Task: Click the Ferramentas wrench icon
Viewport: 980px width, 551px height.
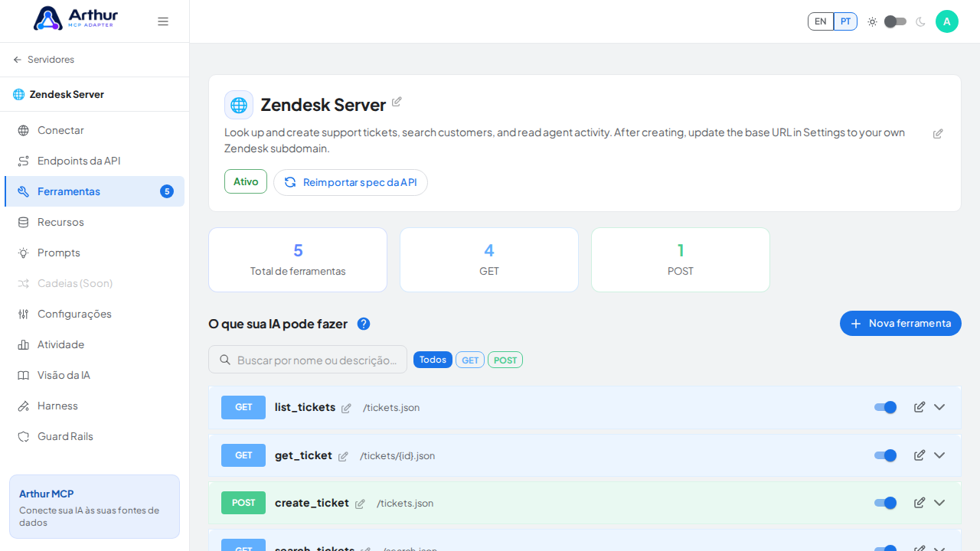Action: [x=24, y=192]
